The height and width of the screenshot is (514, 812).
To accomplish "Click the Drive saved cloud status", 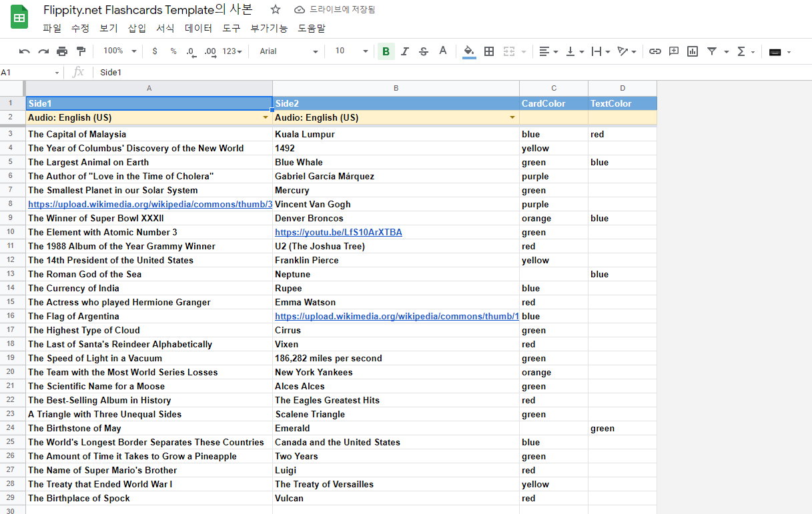I will [x=334, y=9].
